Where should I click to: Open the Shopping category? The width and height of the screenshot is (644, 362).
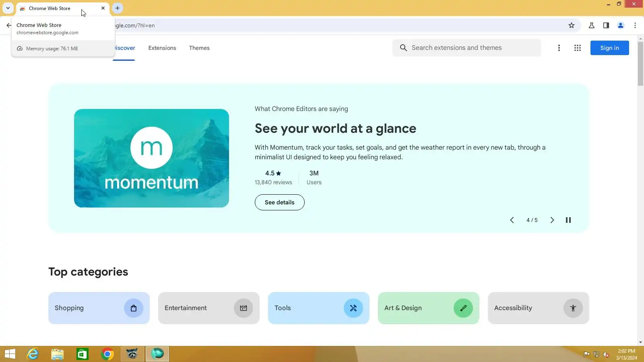99,308
